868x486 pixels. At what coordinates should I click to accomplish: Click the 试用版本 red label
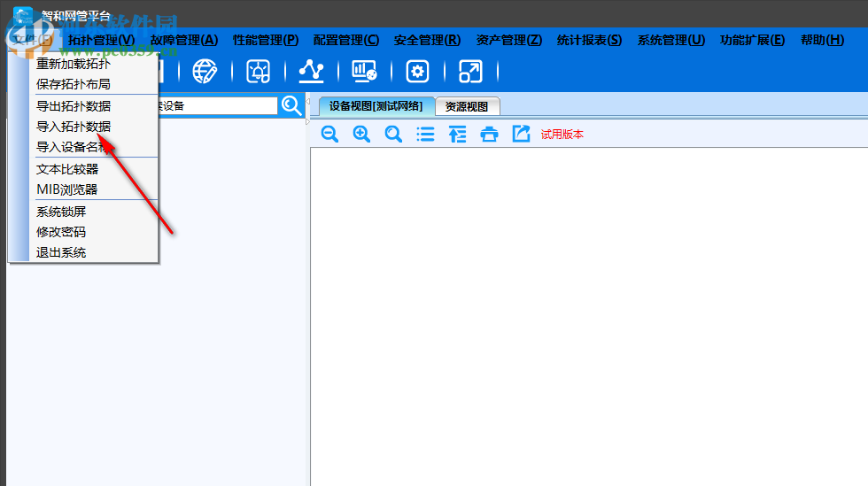pos(562,135)
